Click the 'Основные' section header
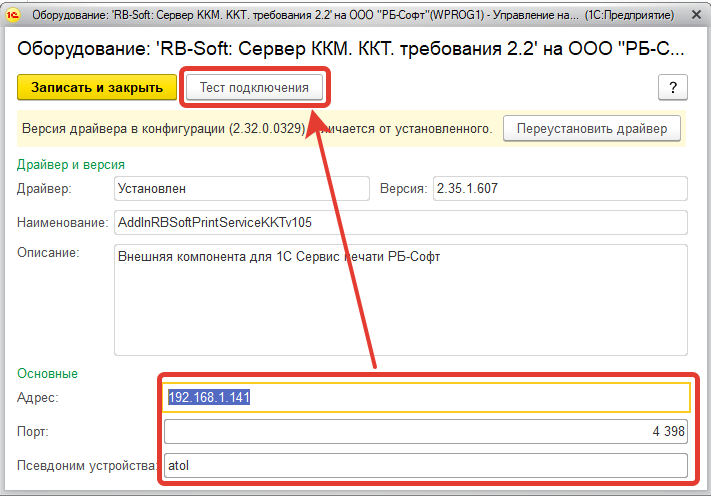 point(48,374)
